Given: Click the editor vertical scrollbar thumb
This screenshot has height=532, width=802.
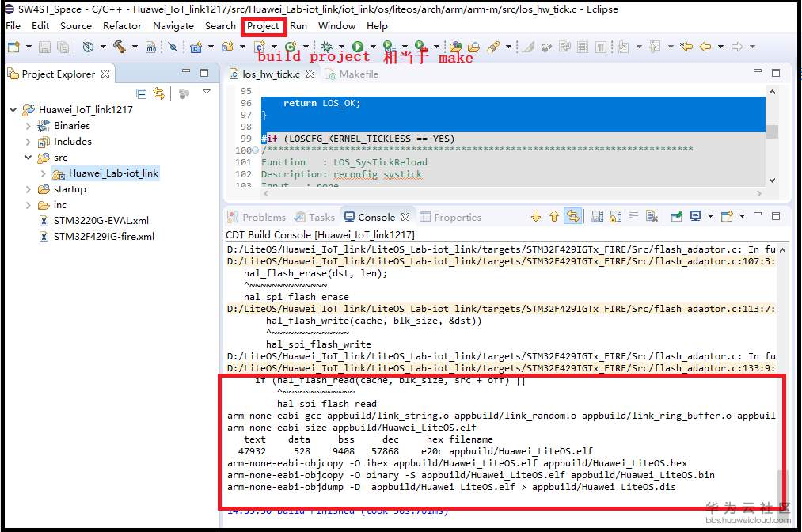Looking at the screenshot, I should coord(773,131).
